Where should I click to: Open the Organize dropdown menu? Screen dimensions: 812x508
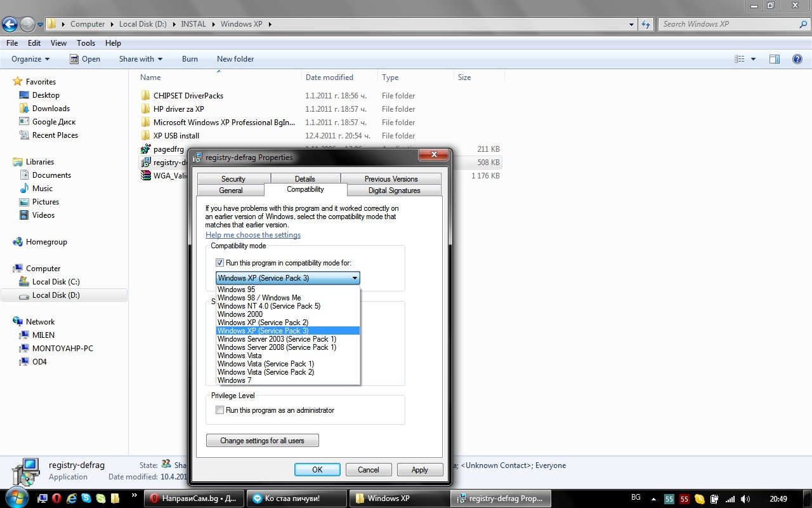pos(30,59)
